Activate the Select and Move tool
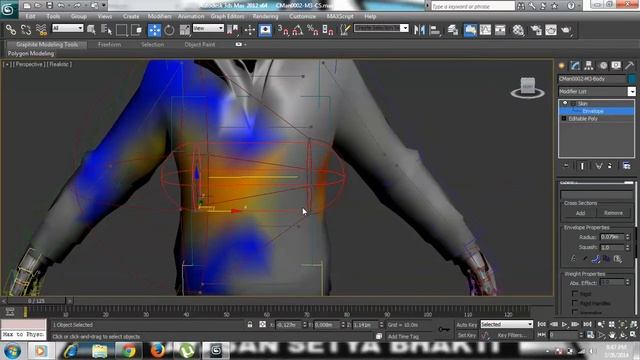This screenshot has height=360, width=640. [x=154, y=30]
